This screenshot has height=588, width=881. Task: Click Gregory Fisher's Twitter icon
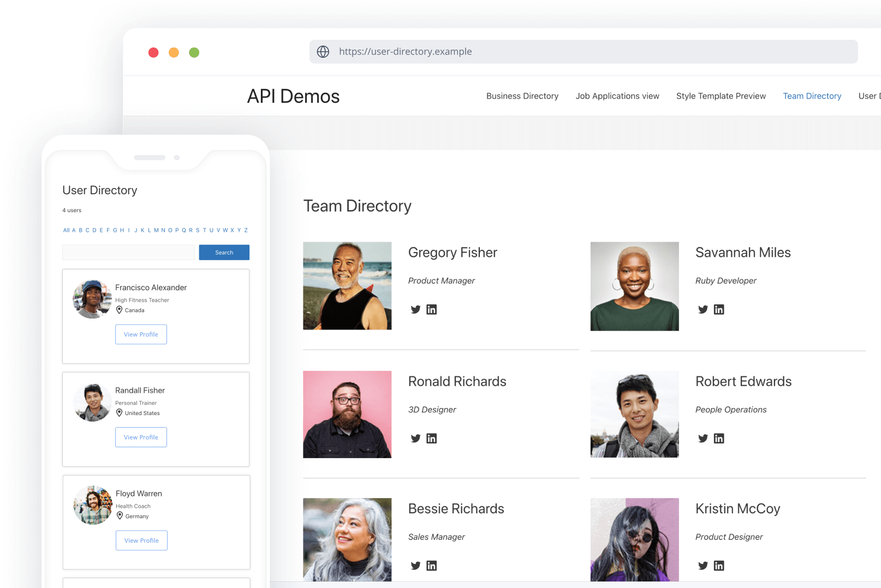click(415, 309)
